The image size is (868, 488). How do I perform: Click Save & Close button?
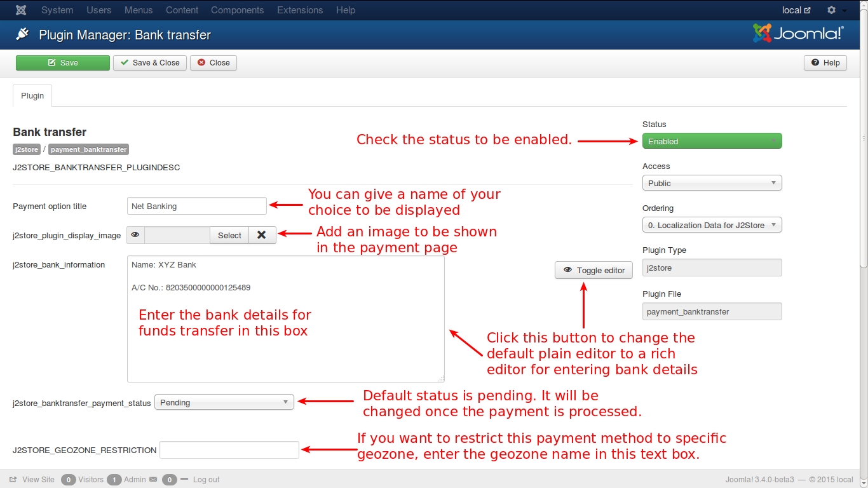coord(150,63)
